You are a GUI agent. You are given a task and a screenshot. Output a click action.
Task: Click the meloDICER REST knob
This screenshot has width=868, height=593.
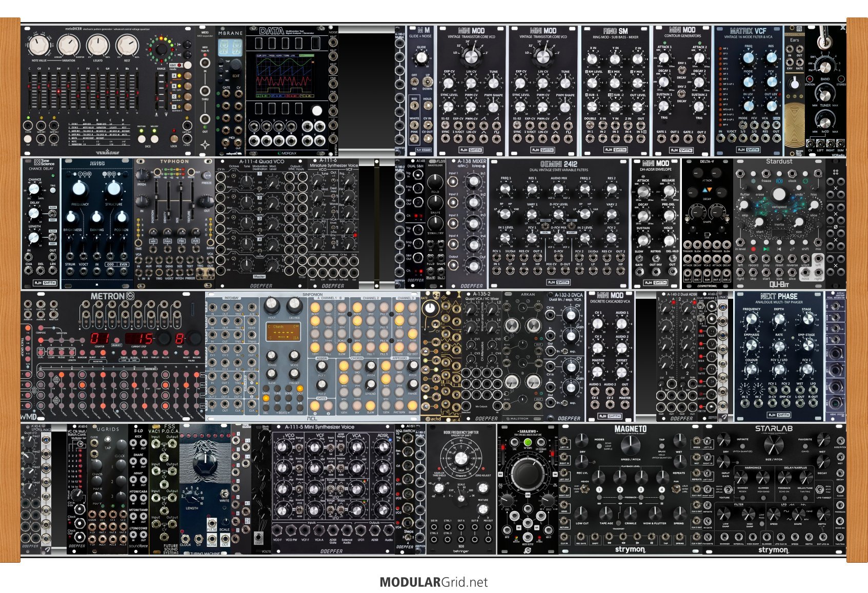click(127, 45)
